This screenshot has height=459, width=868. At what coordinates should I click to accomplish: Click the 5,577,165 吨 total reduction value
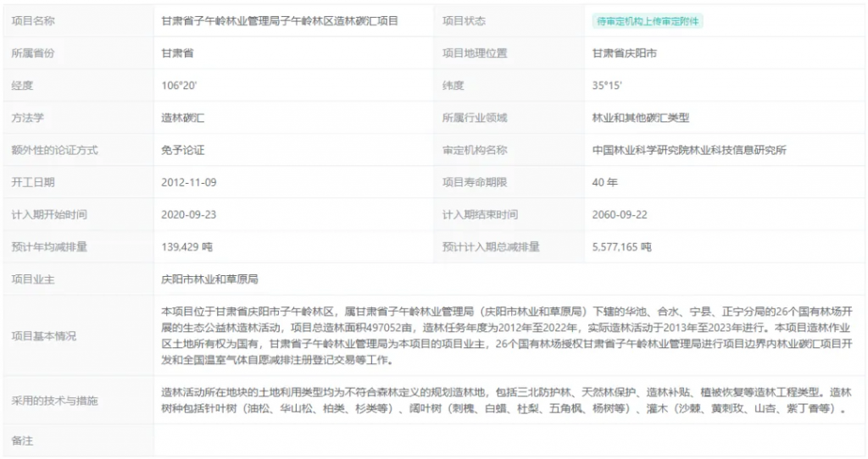click(x=621, y=247)
